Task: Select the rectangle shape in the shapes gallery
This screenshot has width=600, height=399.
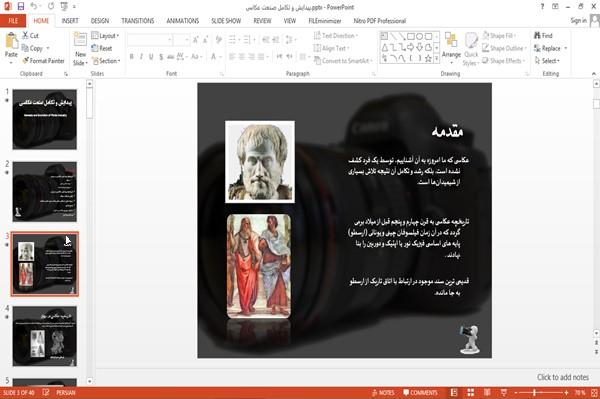Action: point(411,37)
